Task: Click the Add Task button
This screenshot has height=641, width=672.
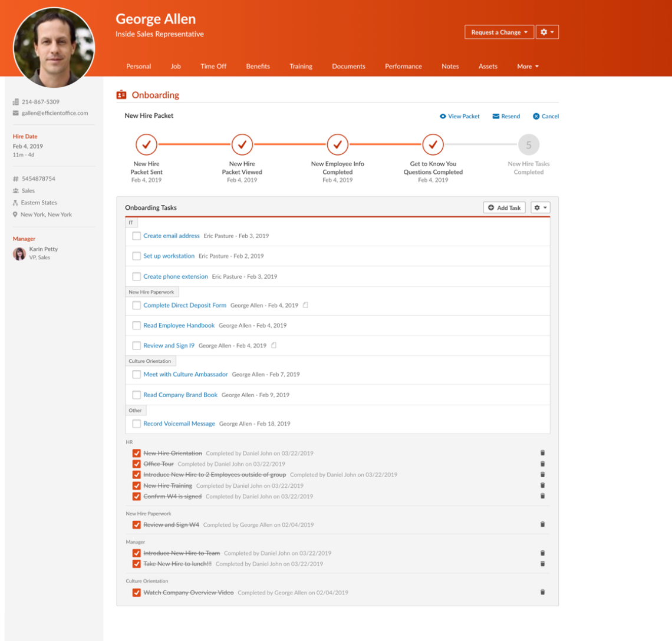Action: click(504, 208)
